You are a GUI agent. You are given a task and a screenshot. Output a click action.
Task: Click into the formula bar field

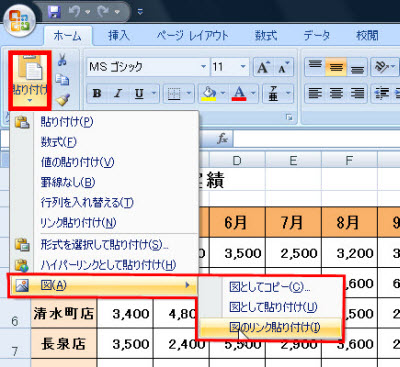316,138
